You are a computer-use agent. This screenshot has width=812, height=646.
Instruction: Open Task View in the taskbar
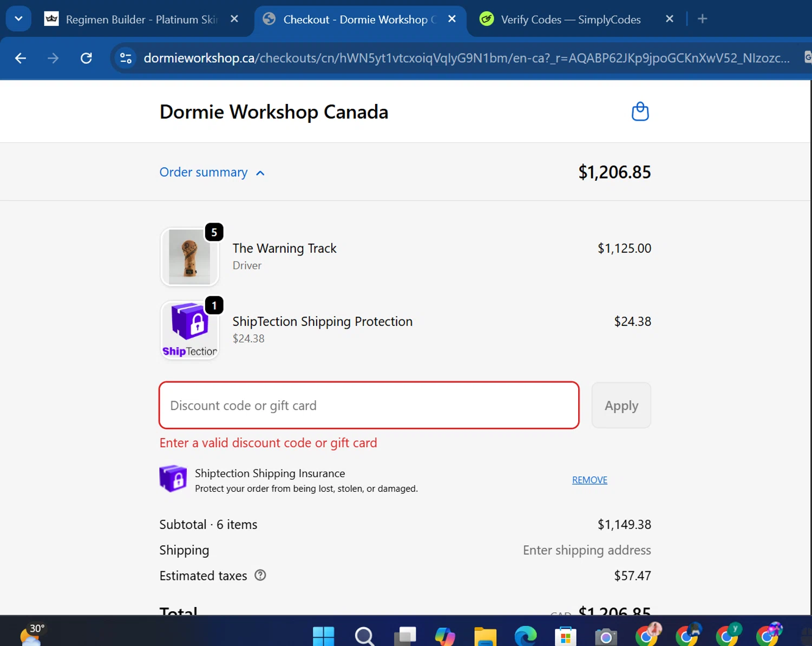click(x=405, y=636)
